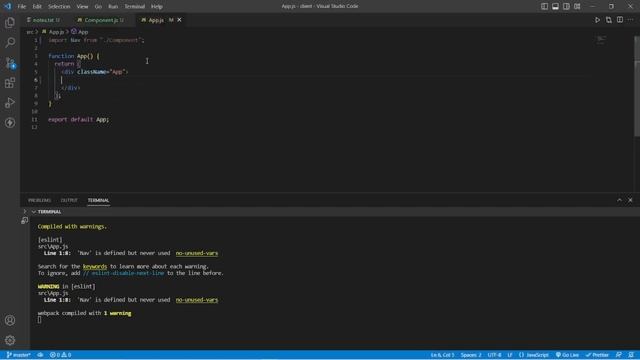Switch to the notes.txt tab
640x360 pixels.
coord(43,20)
